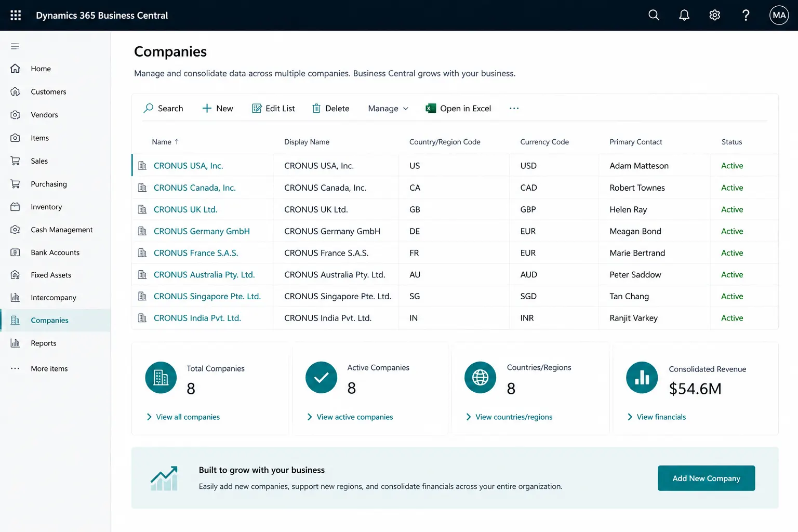
Task: Go to Bank Accounts in the sidebar
Action: point(55,252)
